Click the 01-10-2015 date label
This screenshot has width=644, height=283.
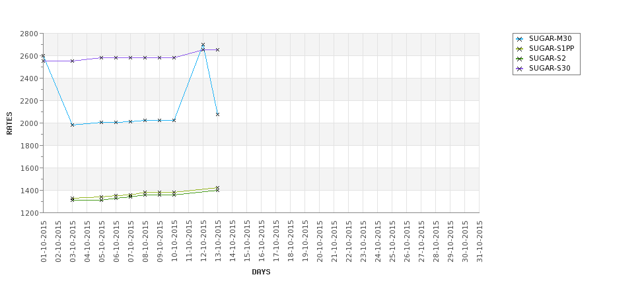[x=44, y=241]
